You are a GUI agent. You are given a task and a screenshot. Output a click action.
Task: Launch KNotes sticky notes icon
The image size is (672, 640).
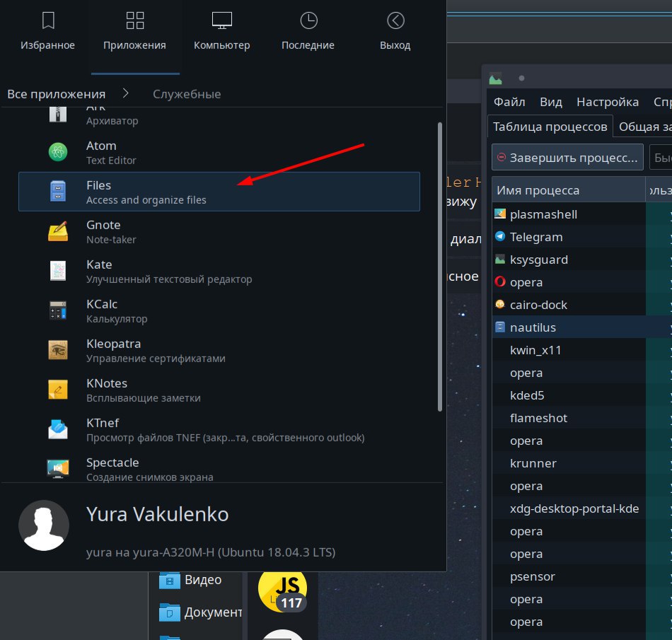pyautogui.click(x=58, y=390)
